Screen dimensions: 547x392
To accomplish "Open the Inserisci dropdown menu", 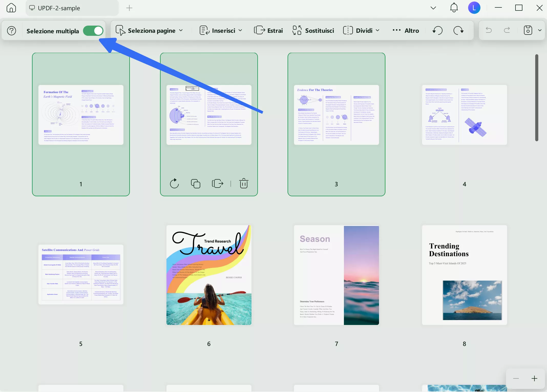I will coord(241,30).
